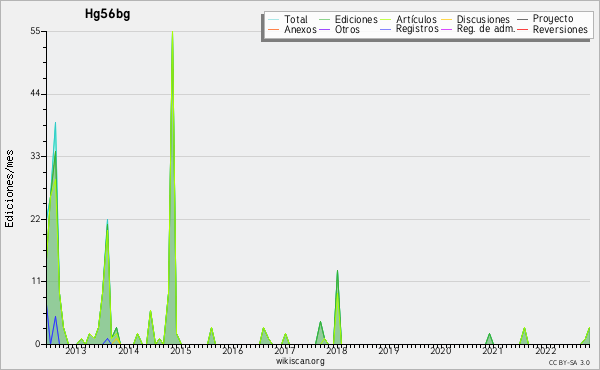600x370 pixels.
Task: Click the 2018 x-axis label
Action: (337, 350)
